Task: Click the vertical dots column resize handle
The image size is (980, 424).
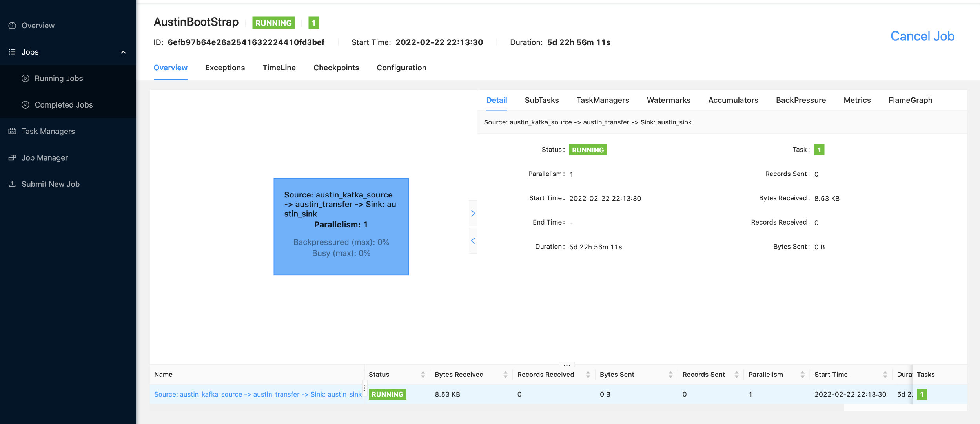Action: click(x=364, y=388)
